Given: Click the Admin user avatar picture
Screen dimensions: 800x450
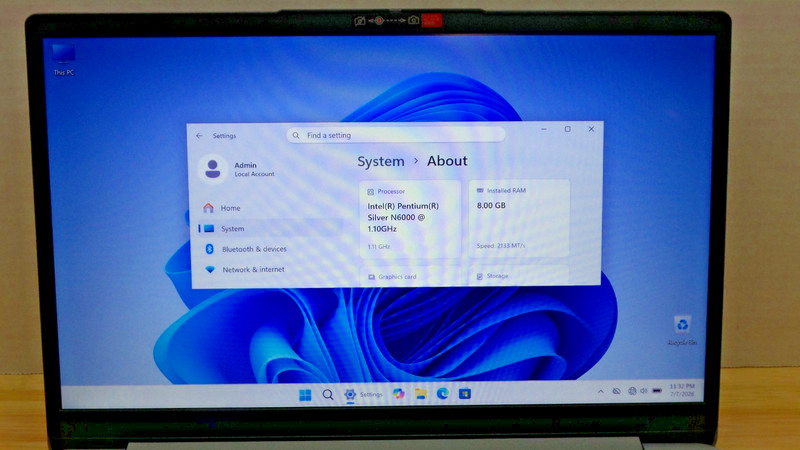Looking at the screenshot, I should coord(212,168).
